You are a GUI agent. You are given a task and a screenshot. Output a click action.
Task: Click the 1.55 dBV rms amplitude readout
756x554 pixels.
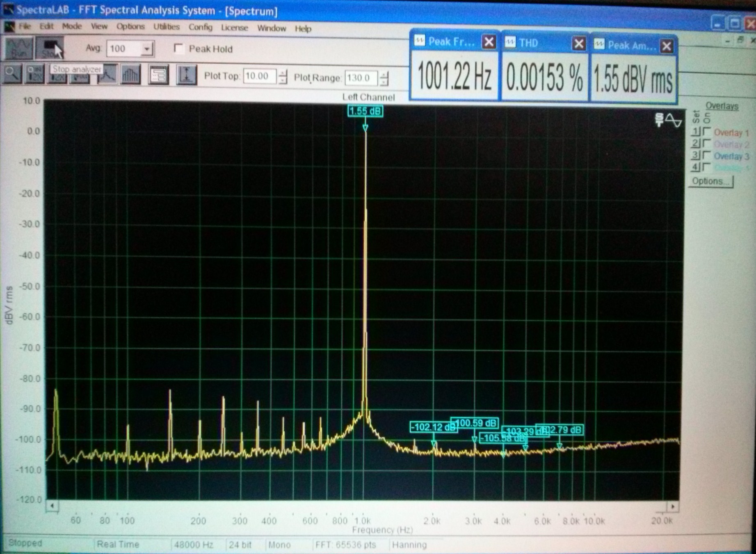pyautogui.click(x=633, y=80)
